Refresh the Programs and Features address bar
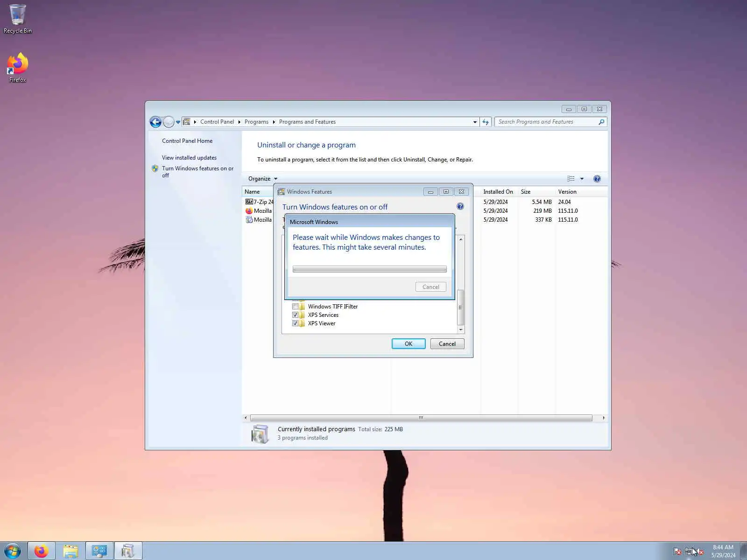The height and width of the screenshot is (560, 747). 486,122
